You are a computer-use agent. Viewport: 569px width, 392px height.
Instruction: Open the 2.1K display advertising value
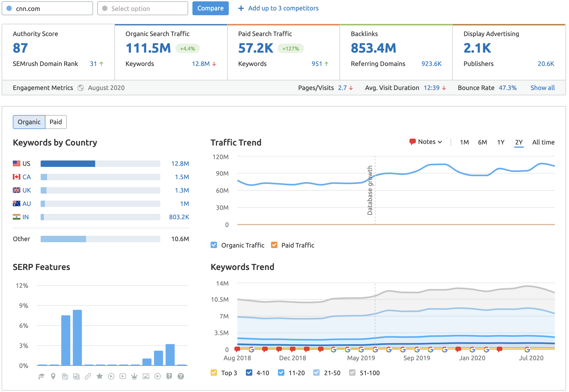point(477,48)
